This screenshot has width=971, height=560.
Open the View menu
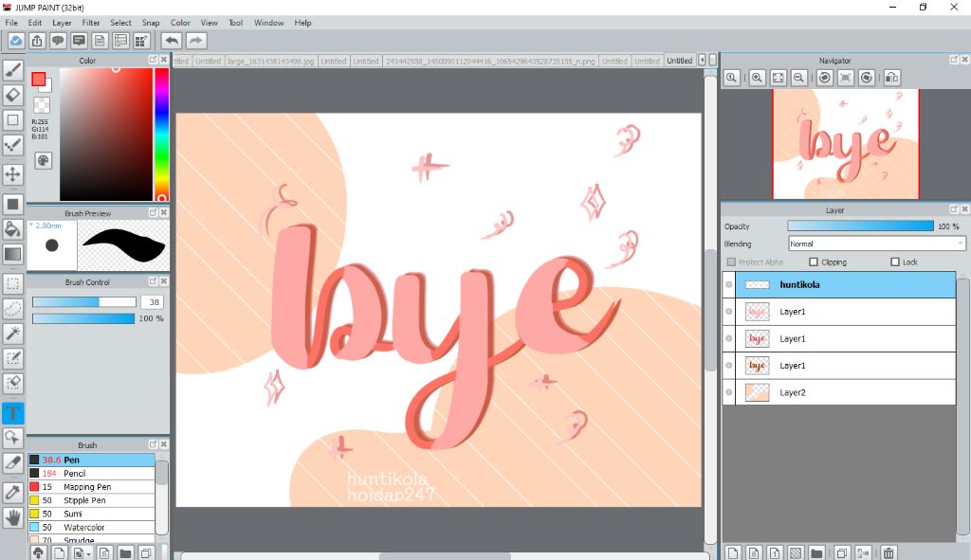(210, 23)
